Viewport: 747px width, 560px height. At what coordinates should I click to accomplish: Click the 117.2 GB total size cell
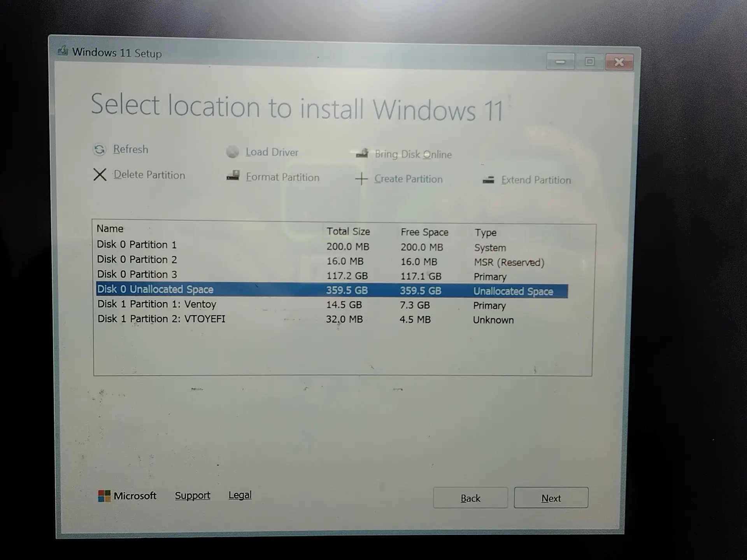tap(347, 276)
